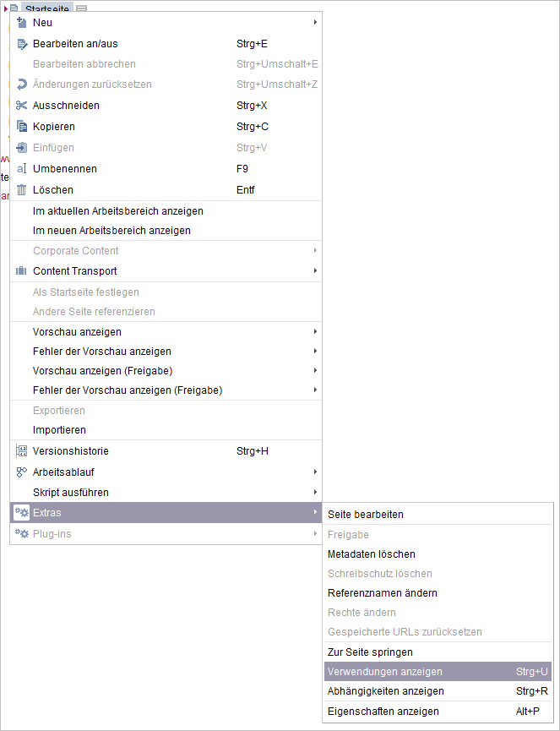The height and width of the screenshot is (731, 560).
Task: Click the Content Transport suitcase icon
Action: pyautogui.click(x=21, y=271)
